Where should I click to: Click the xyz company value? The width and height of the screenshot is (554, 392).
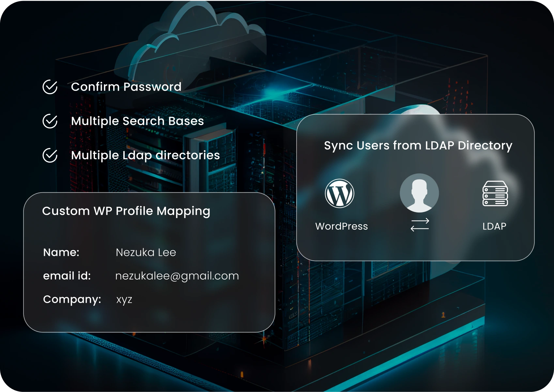tap(124, 300)
